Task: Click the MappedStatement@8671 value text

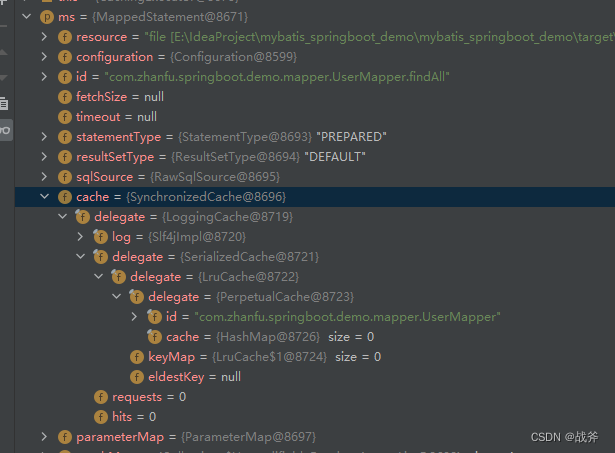Action: click(170, 17)
